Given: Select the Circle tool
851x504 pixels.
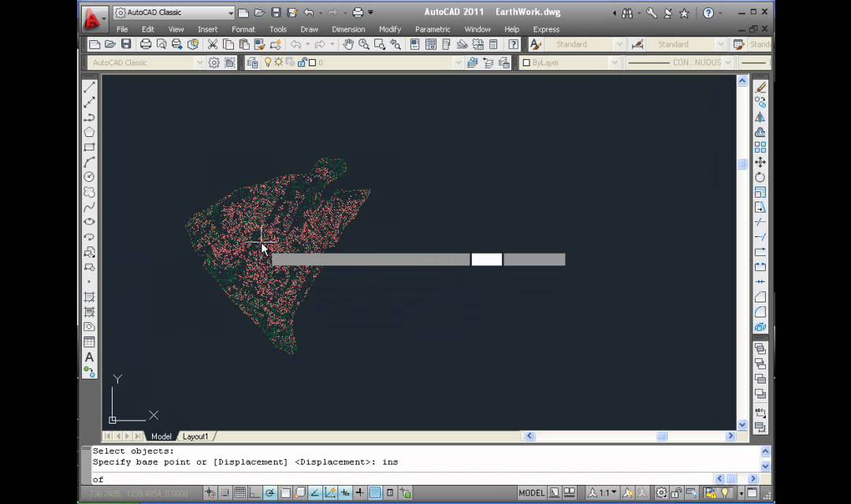Looking at the screenshot, I should tap(90, 177).
